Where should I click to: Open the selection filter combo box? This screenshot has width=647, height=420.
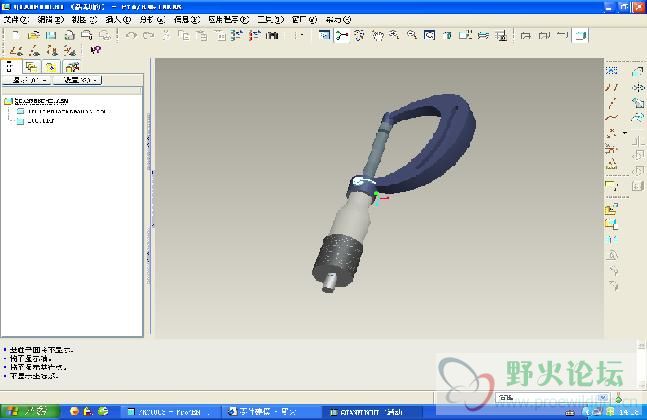[553, 398]
